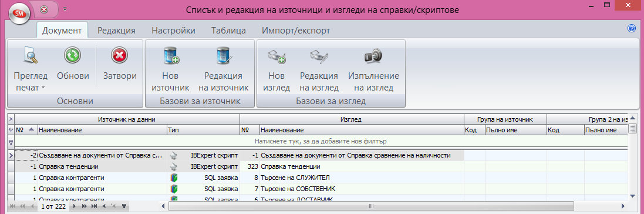This screenshot has height=214, width=644.
Task: Click the SQL icon in Търсене на СОБСТВЕНИК row
Action: tap(174, 189)
